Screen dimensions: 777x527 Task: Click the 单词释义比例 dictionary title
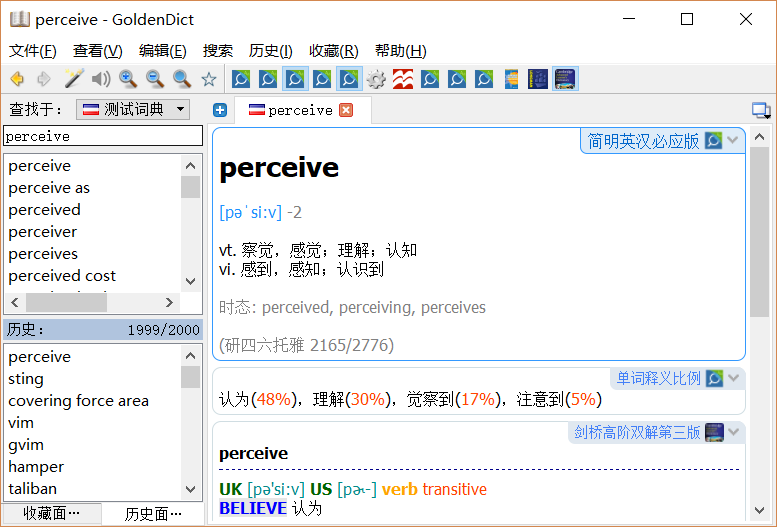pyautogui.click(x=659, y=378)
